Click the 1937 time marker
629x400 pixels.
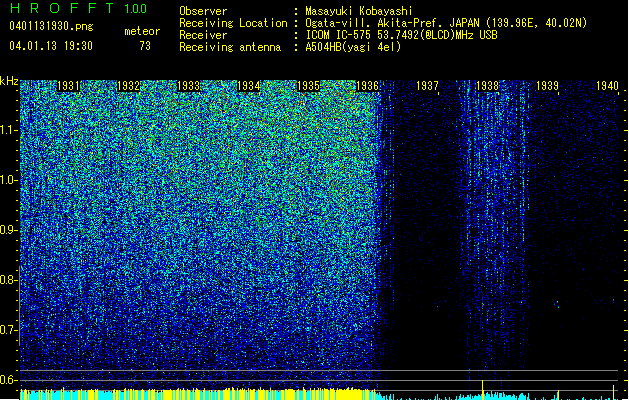point(427,86)
